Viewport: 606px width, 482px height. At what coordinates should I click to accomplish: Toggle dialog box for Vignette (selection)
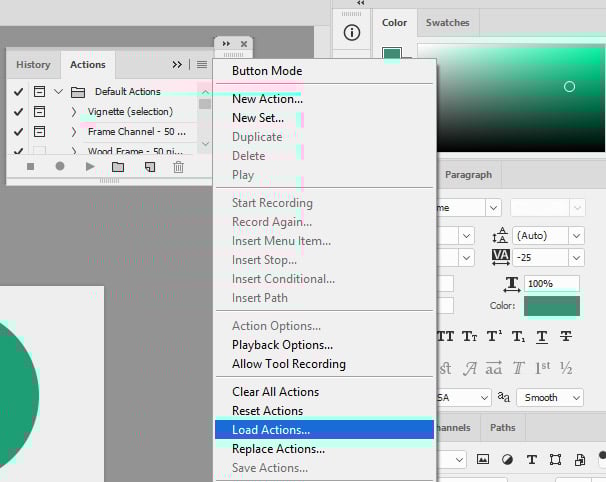(x=39, y=112)
